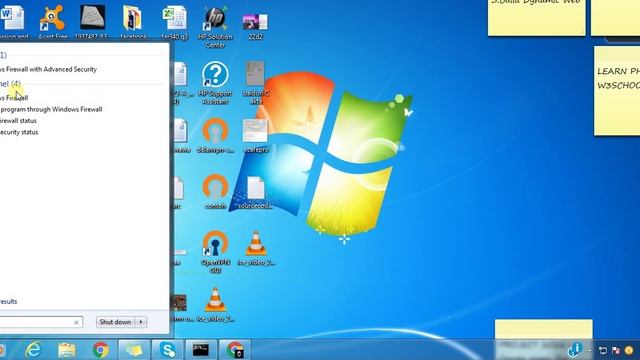Expand the Shut down options arrow
The height and width of the screenshot is (360, 640).
(x=141, y=322)
